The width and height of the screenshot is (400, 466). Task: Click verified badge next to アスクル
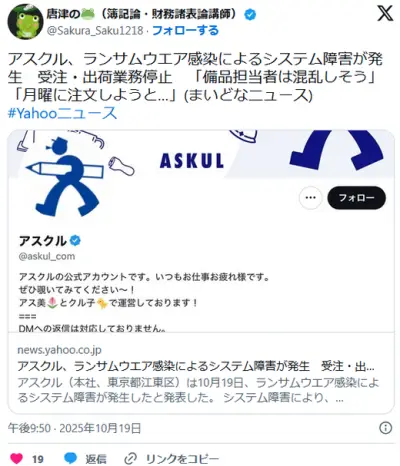tap(75, 240)
